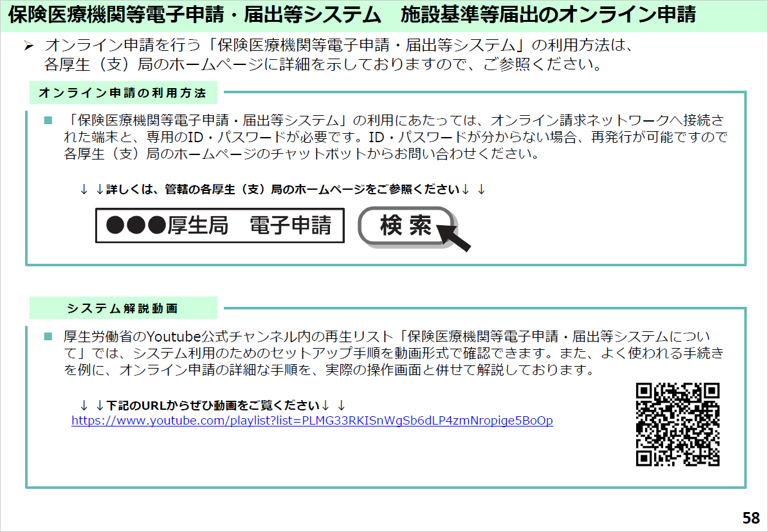Image resolution: width=768 pixels, height=532 pixels.
Task: Click the arrow cursor icon on 検索 button
Action: pyautogui.click(x=453, y=237)
